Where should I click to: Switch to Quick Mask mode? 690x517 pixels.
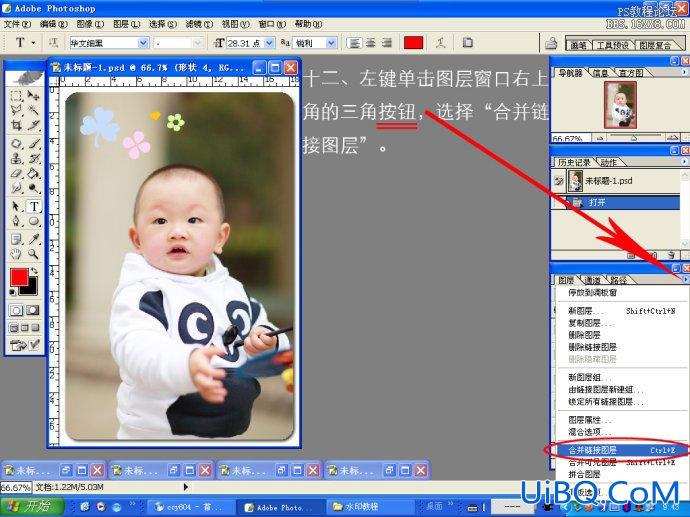click(33, 310)
